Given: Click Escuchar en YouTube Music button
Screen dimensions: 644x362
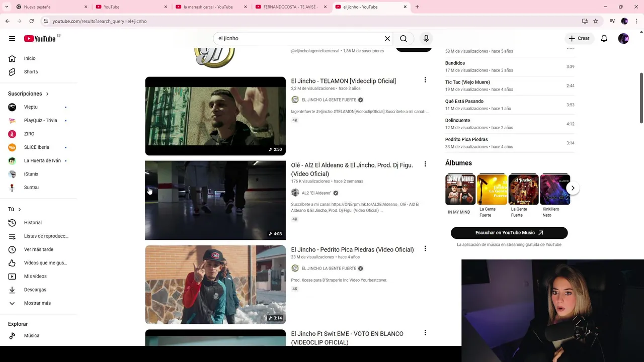Looking at the screenshot, I should coord(509,233).
